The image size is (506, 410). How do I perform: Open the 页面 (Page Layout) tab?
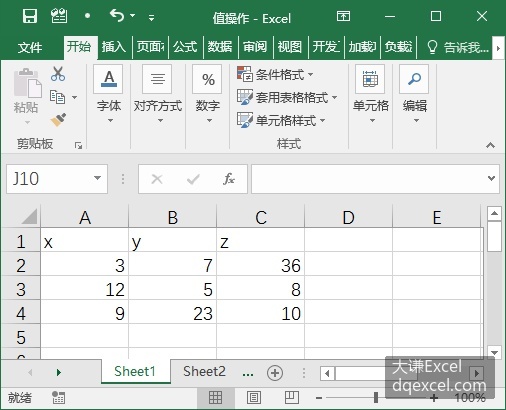[150, 47]
